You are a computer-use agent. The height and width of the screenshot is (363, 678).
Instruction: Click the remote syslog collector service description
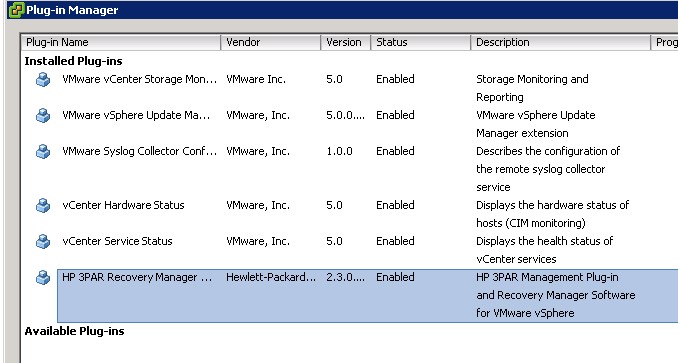pyautogui.click(x=548, y=169)
